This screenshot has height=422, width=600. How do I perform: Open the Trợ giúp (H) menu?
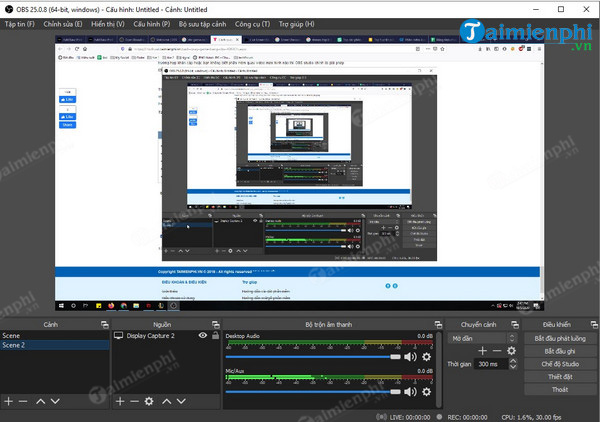coord(297,24)
